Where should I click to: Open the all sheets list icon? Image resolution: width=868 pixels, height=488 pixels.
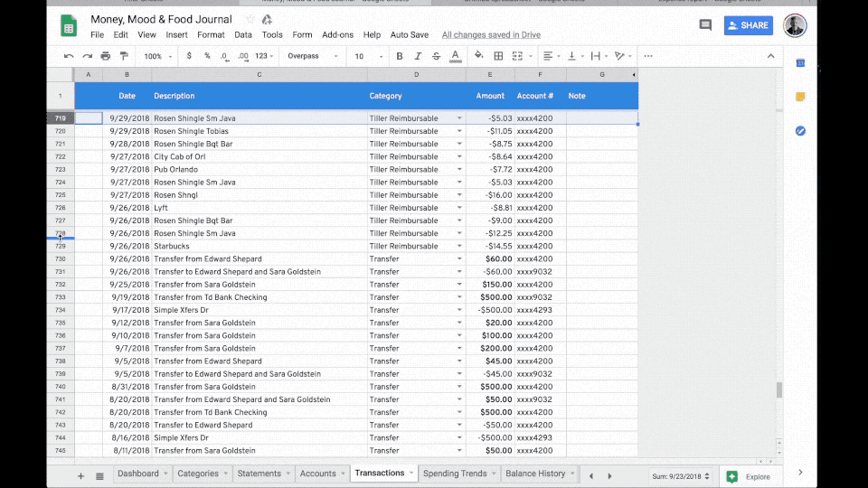coord(99,476)
